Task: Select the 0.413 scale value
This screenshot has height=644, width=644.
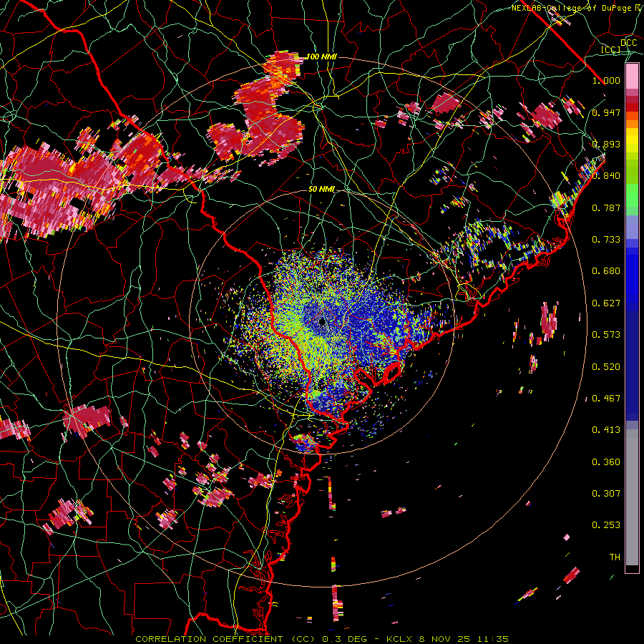Action: click(606, 430)
